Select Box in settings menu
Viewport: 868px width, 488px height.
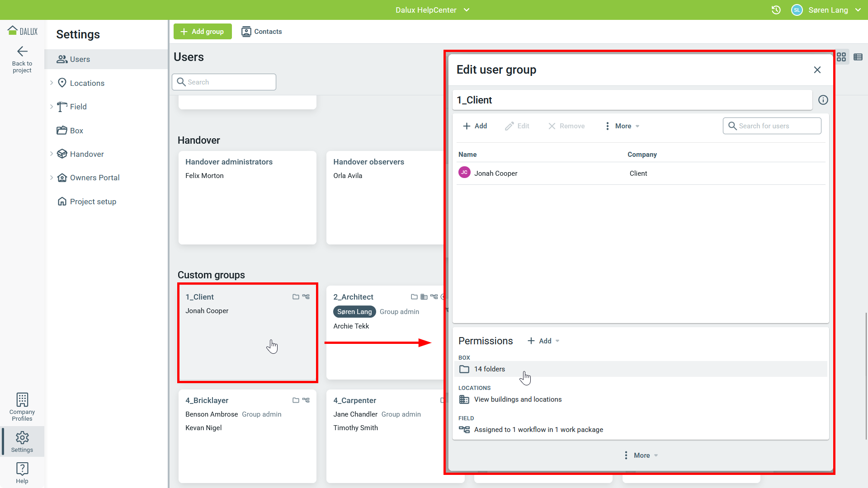click(76, 131)
